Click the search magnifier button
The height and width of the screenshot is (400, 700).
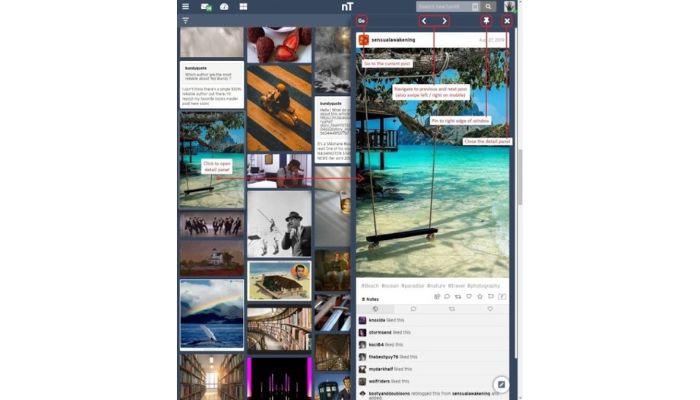488,7
